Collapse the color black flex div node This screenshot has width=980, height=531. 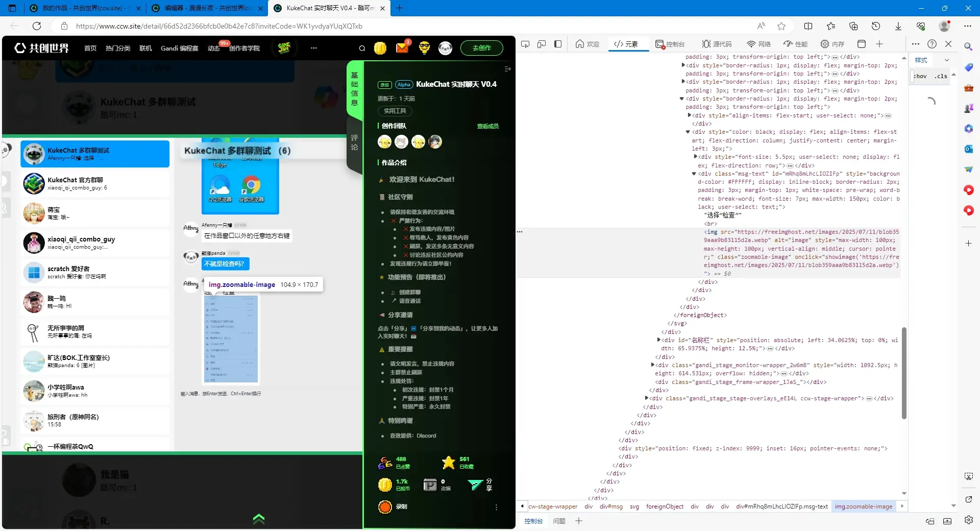[x=688, y=132]
